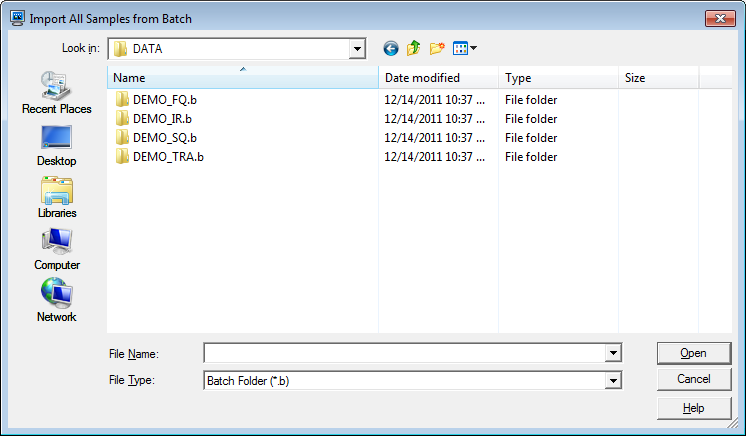746x436 pixels.
Task: Click the dialog's title bar application icon
Action: 18,18
